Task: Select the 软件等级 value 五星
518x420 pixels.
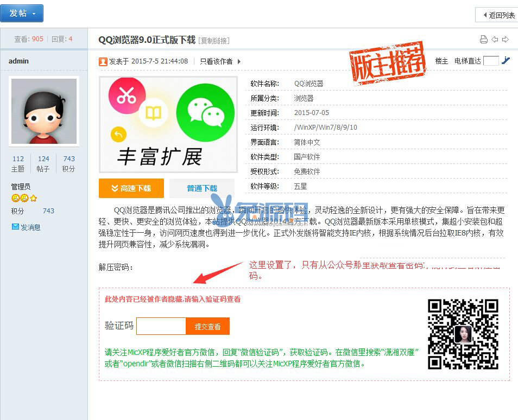Action: pyautogui.click(x=300, y=186)
